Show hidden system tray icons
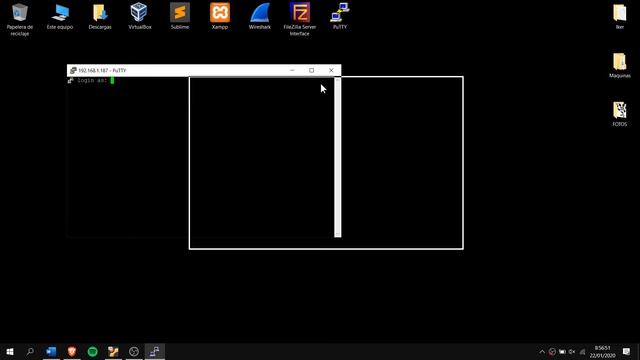 point(542,352)
